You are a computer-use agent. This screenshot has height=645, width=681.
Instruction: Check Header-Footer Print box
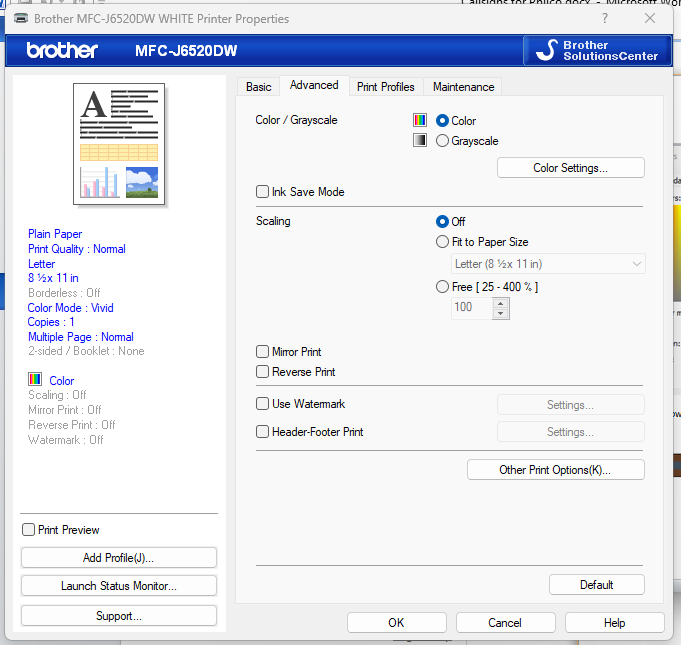(x=262, y=431)
